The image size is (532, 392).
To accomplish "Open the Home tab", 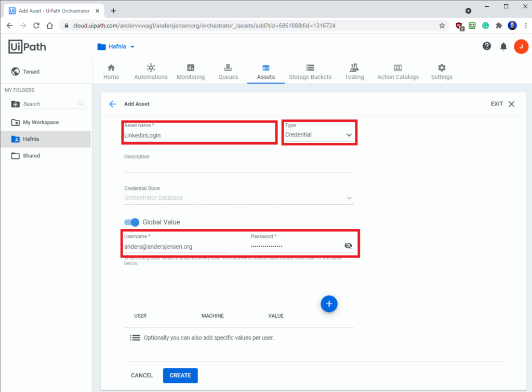I will (x=111, y=72).
